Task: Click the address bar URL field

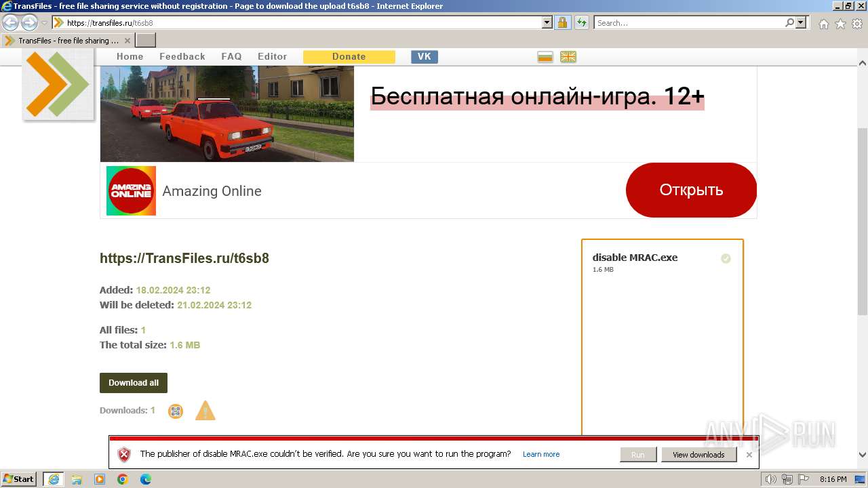Action: 297,23
